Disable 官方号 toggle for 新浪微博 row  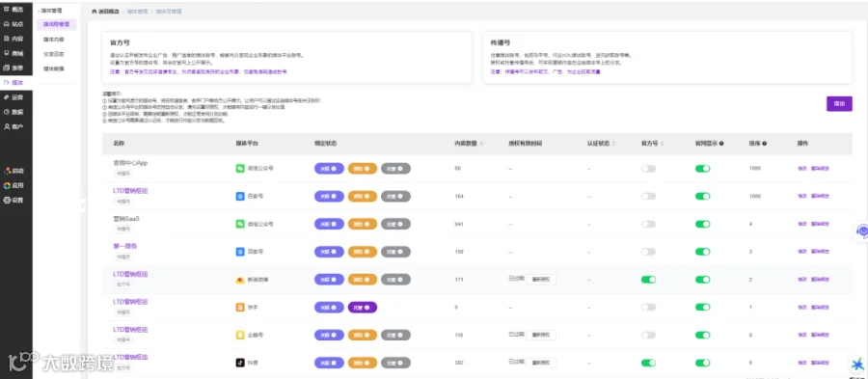648,280
